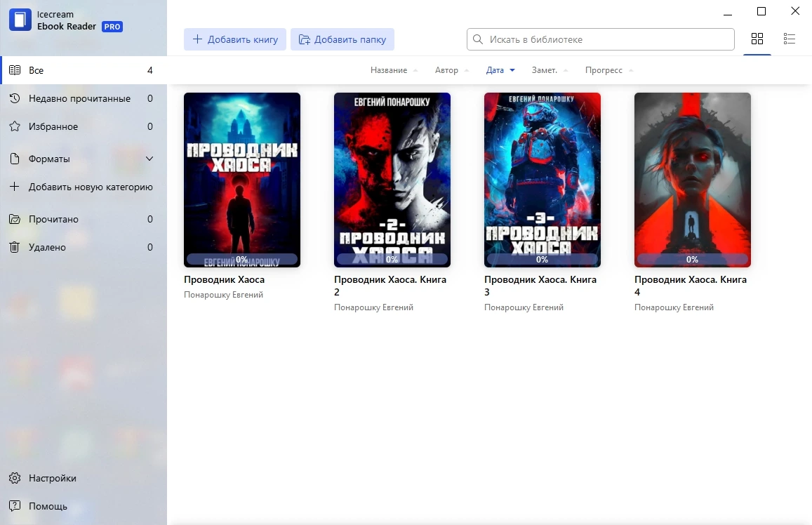Viewport: 812px width, 525px height.
Task: Open Недавно прочитанные category
Action: pos(84,98)
